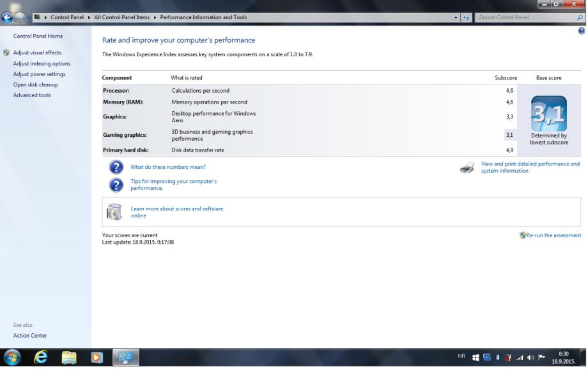Click Performance Information and Tools breadcrumb
Viewport: 588px width, 369px height.
tap(203, 17)
